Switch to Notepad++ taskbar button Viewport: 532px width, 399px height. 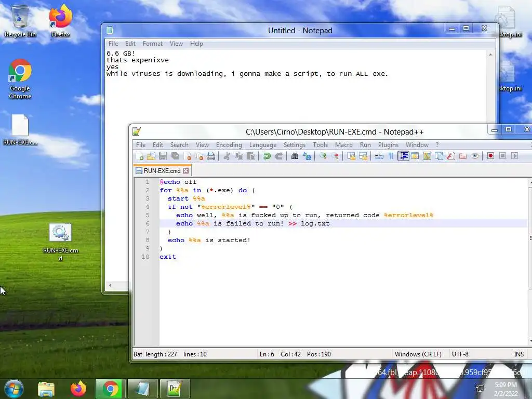175,389
